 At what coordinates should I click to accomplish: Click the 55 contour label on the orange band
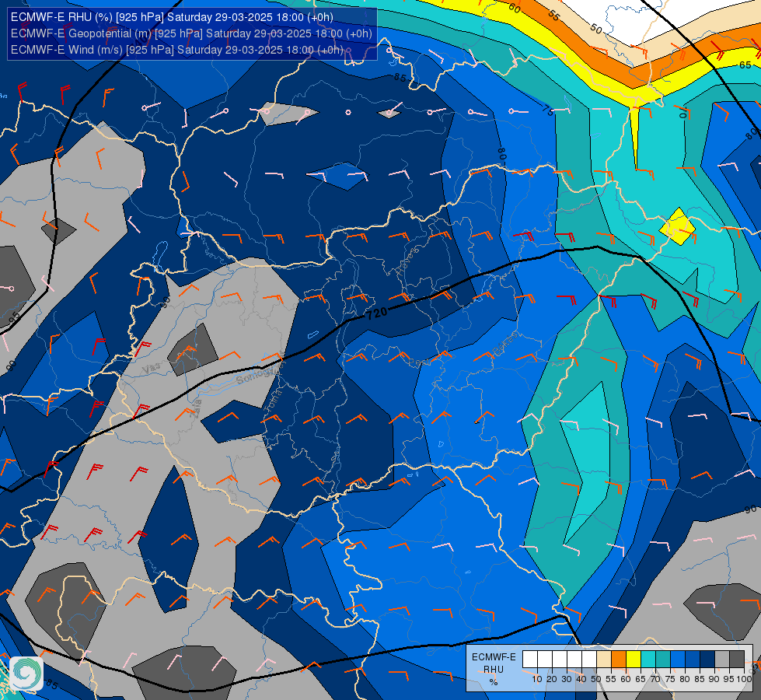point(553,15)
